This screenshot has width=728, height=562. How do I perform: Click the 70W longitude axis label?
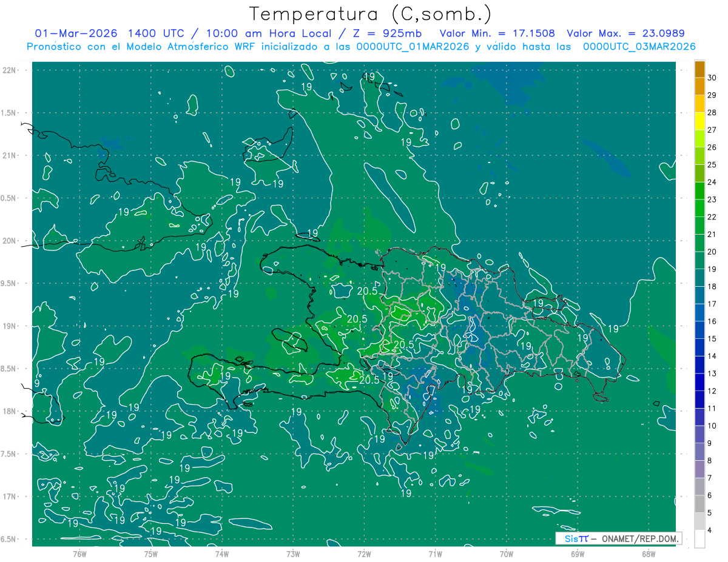[x=507, y=554]
